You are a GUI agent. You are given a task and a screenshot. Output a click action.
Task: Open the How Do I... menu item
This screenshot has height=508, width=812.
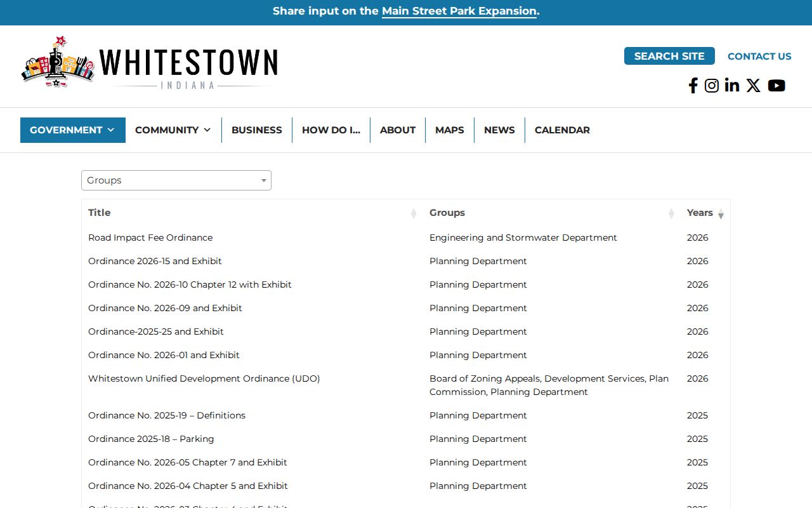(x=331, y=130)
